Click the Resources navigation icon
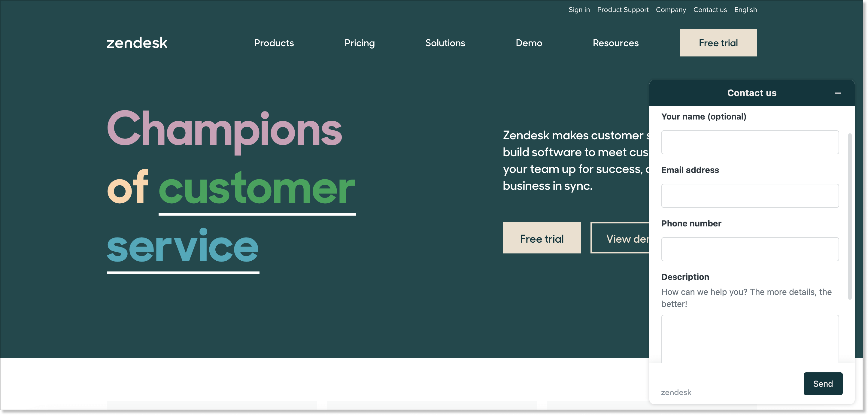The width and height of the screenshot is (868, 415). click(x=616, y=43)
